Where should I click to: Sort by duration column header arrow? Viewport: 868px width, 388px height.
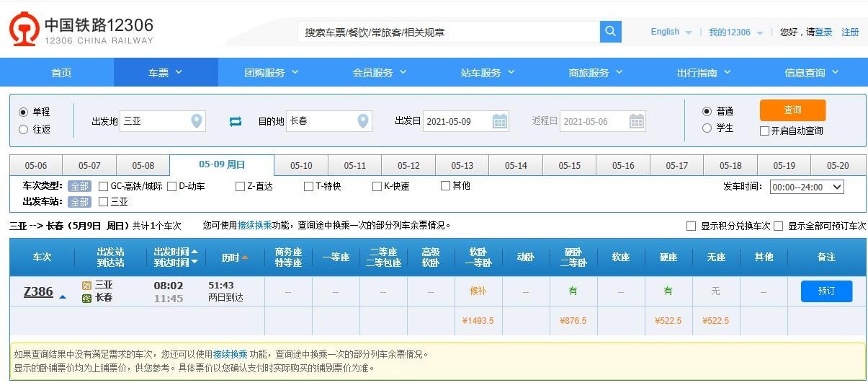click(245, 257)
